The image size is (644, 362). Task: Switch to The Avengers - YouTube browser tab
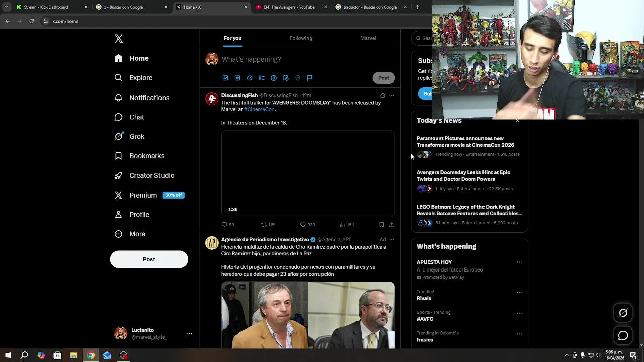pos(291,7)
